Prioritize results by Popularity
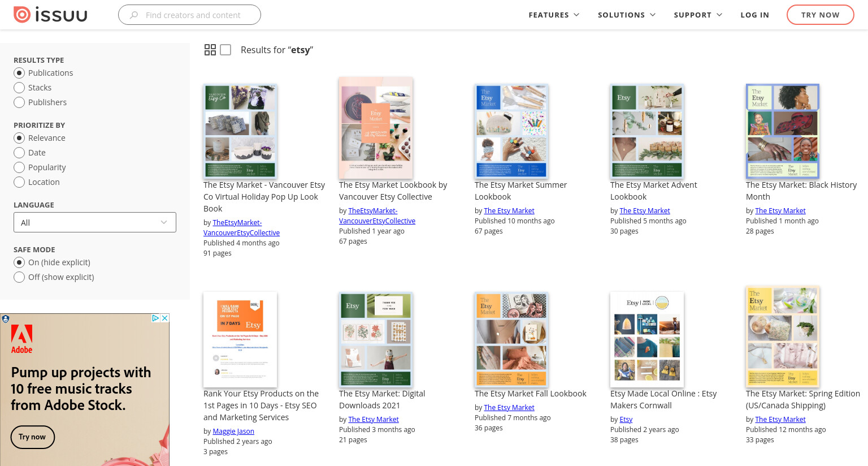The height and width of the screenshot is (466, 868). click(19, 167)
